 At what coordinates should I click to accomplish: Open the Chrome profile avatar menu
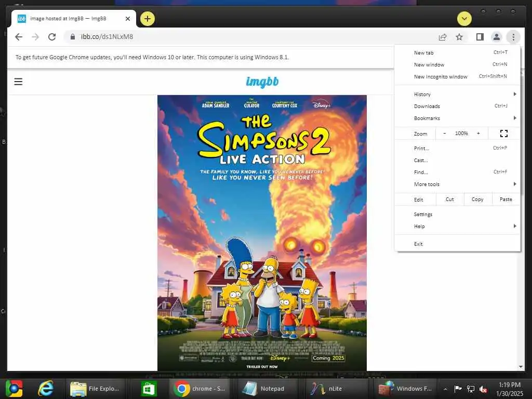coord(496,37)
